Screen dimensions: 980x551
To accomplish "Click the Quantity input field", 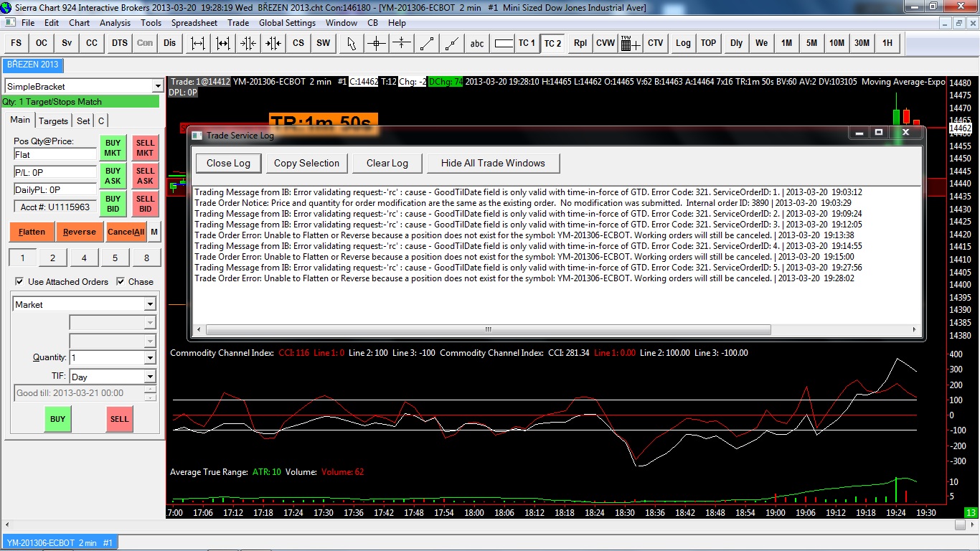I will [x=107, y=357].
